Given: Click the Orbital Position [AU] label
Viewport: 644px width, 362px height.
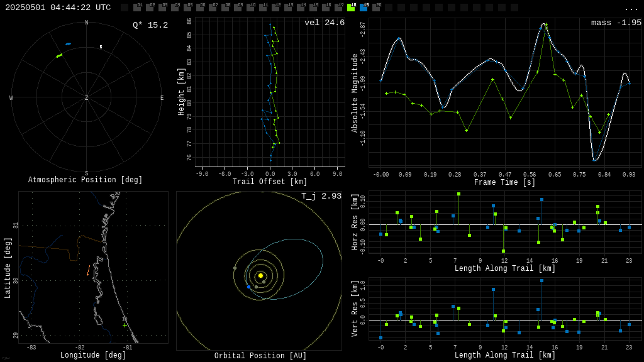Looking at the screenshot, I should 260,356.
